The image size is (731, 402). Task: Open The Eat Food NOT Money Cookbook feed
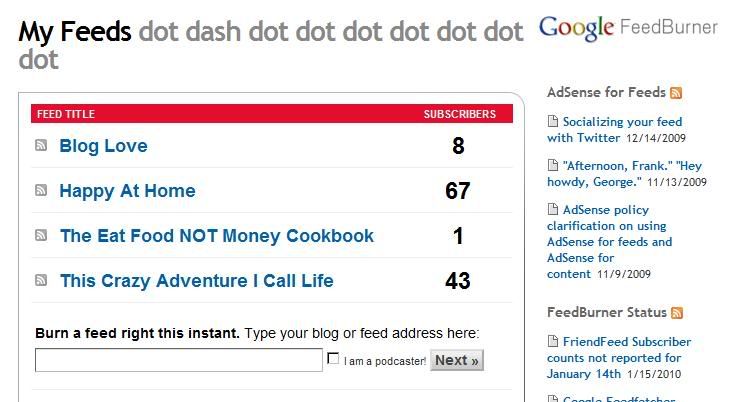pyautogui.click(x=217, y=236)
